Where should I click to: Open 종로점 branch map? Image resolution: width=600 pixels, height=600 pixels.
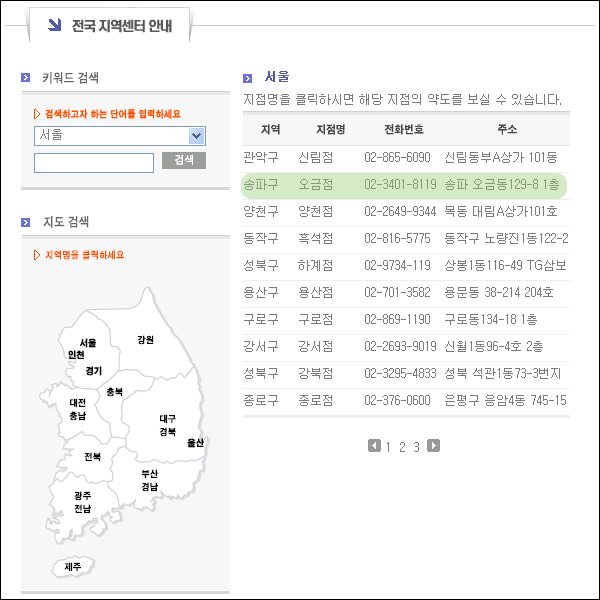pos(316,401)
